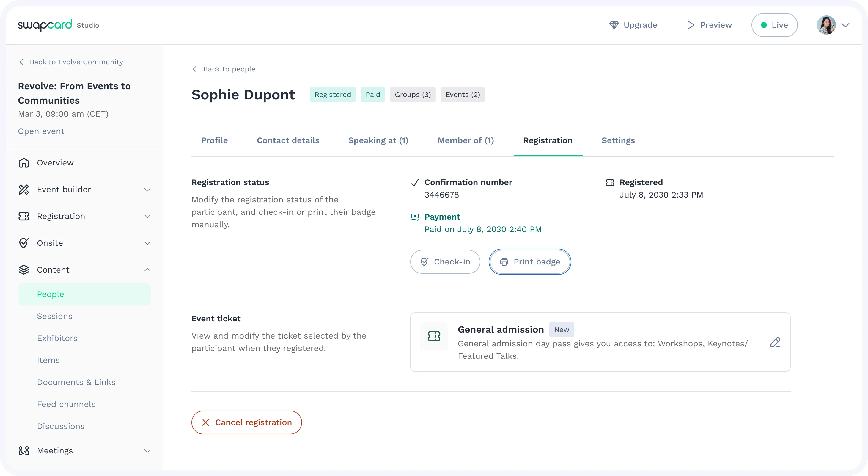
Task: Click the Groups (3) badge
Action: click(413, 94)
